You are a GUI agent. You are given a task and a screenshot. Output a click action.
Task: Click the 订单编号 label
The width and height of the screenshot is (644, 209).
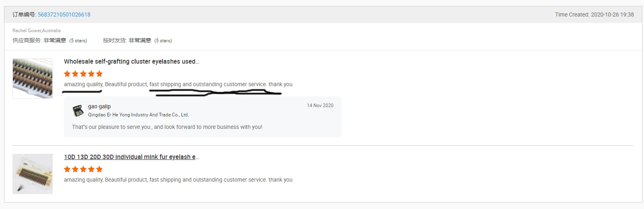tap(24, 14)
